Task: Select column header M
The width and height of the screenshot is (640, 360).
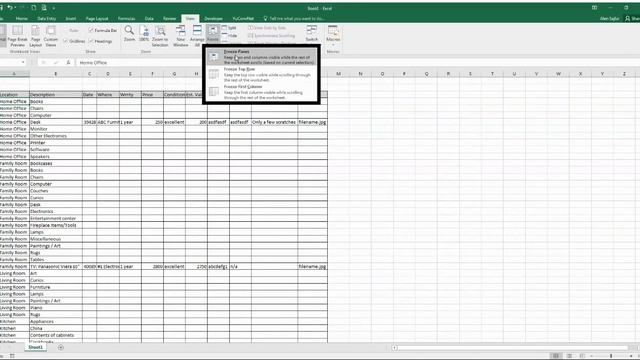Action: (338, 74)
